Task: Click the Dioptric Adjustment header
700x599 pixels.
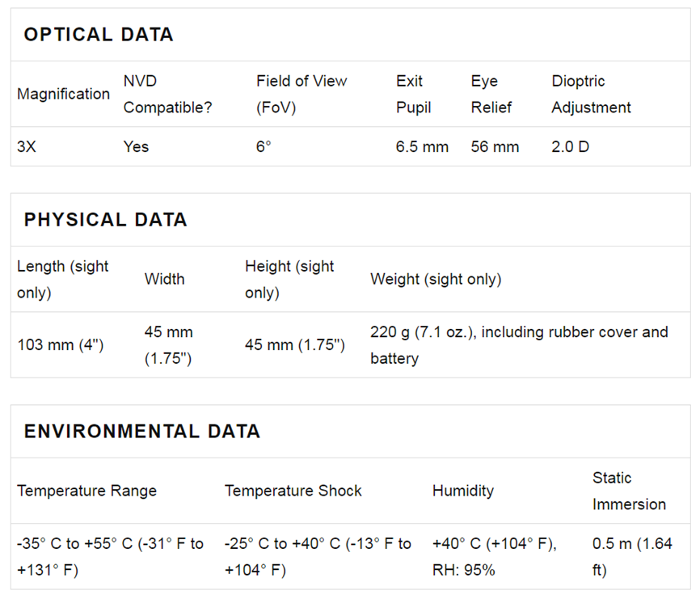Action: point(591,95)
